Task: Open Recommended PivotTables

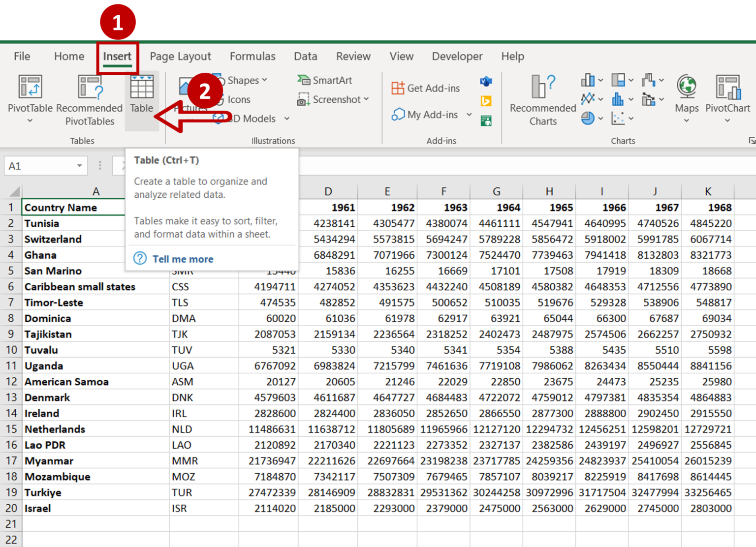Action: point(90,100)
